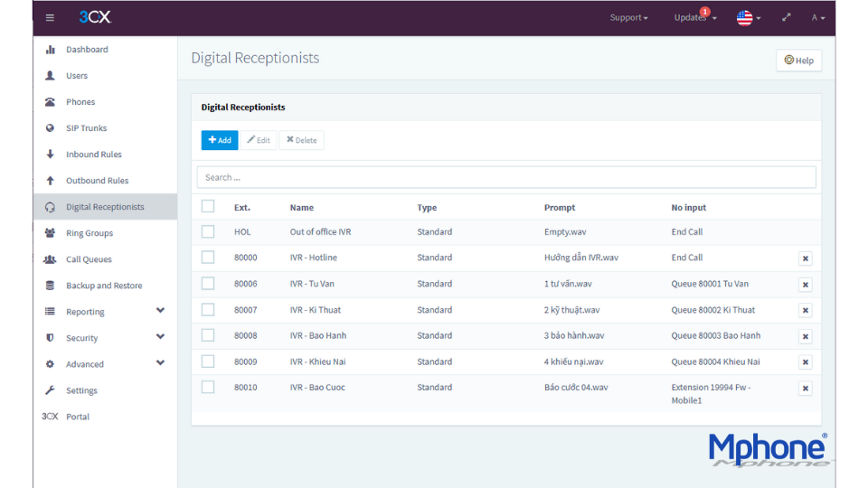Click the Outbound Rules up arrow icon
This screenshot has height=488, width=868.
[x=50, y=181]
